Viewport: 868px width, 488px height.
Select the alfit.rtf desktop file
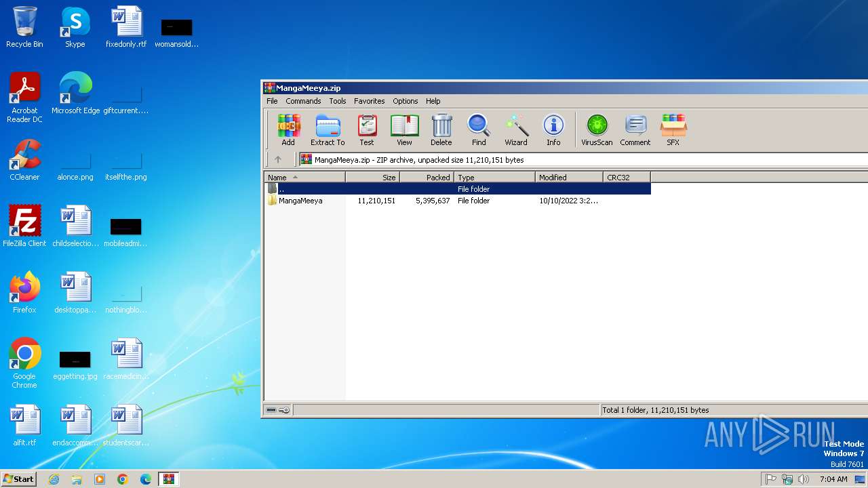(24, 426)
